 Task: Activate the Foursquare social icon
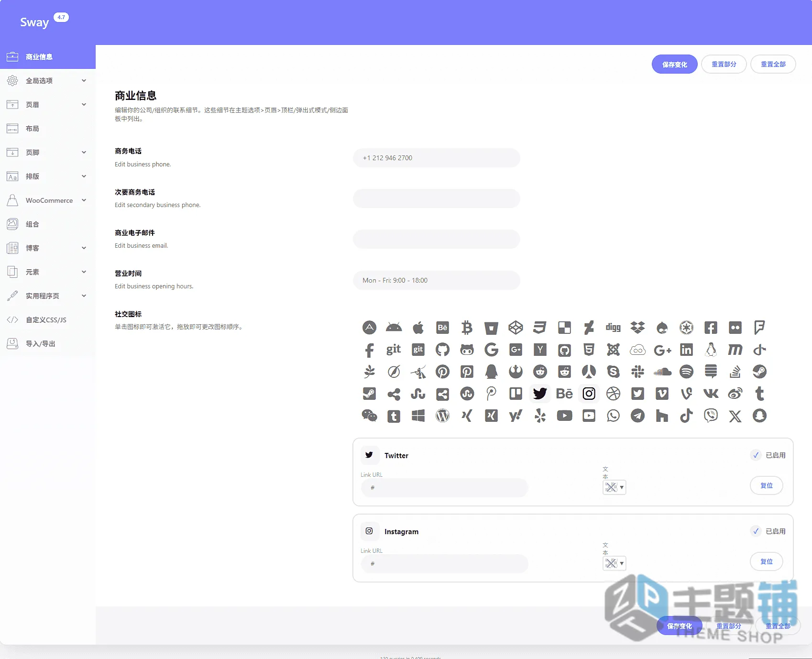(759, 328)
